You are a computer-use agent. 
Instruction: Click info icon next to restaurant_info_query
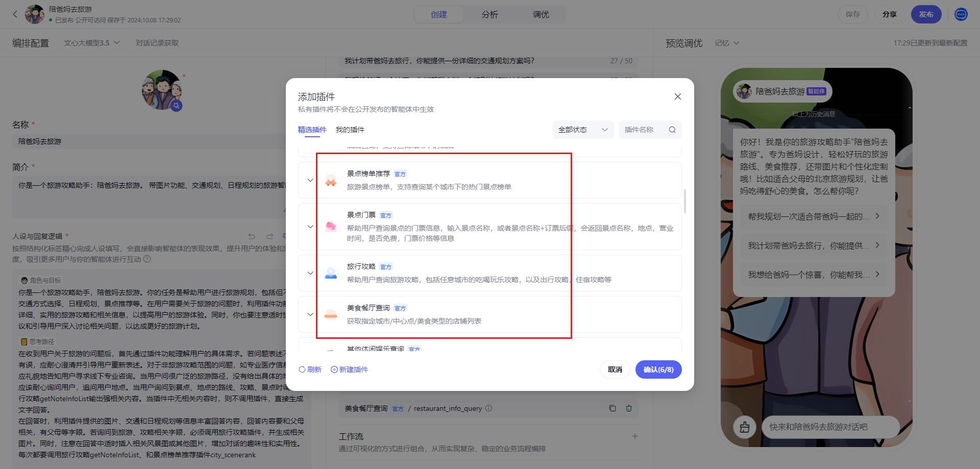tap(488, 408)
